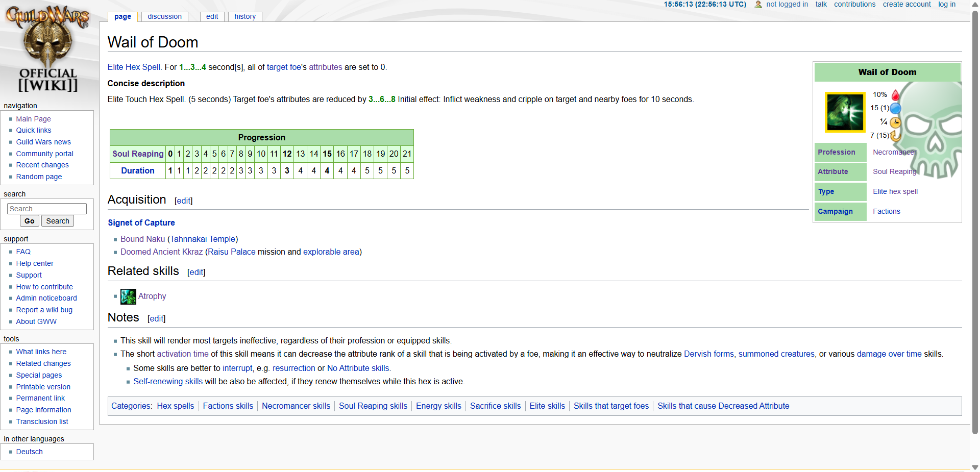Open a Random page
980x472 pixels.
click(39, 177)
